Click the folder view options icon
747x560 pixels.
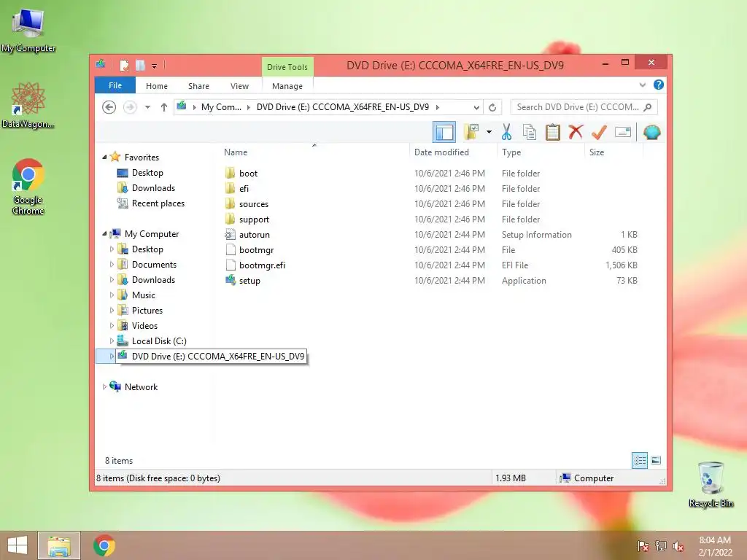471,132
